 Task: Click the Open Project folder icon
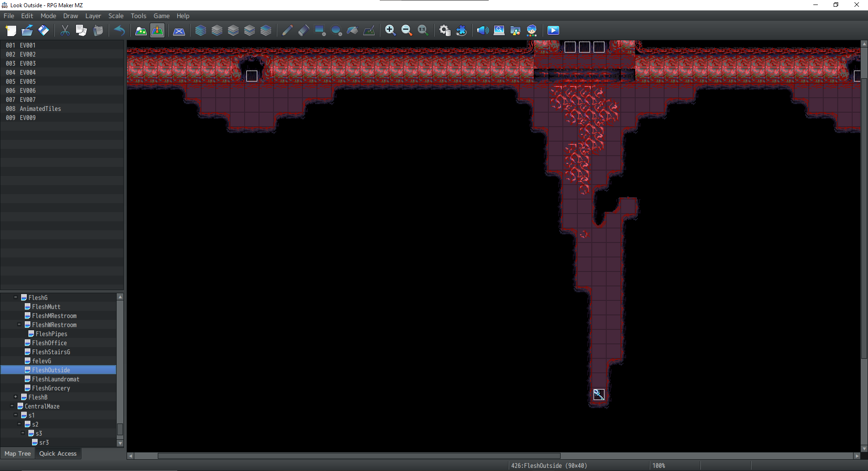point(27,30)
